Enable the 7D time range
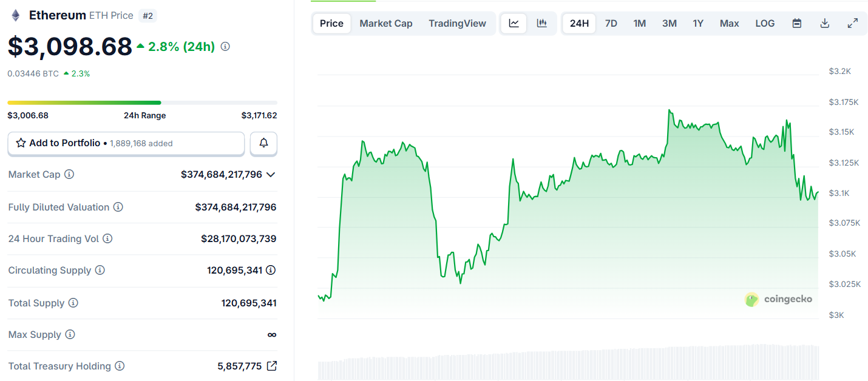Screen dimensions: 868x381 click(x=611, y=23)
